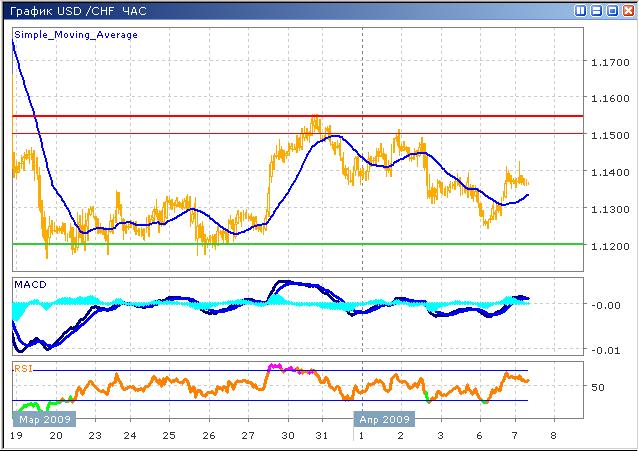
Task: Click the Simple_Moving_Average indicator label
Action: pos(76,35)
